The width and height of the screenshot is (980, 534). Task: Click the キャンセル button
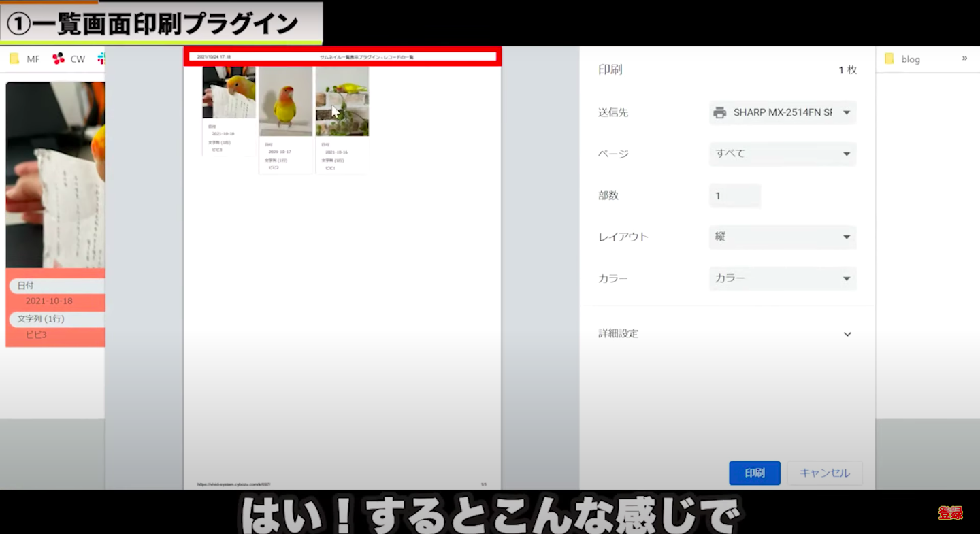point(824,473)
